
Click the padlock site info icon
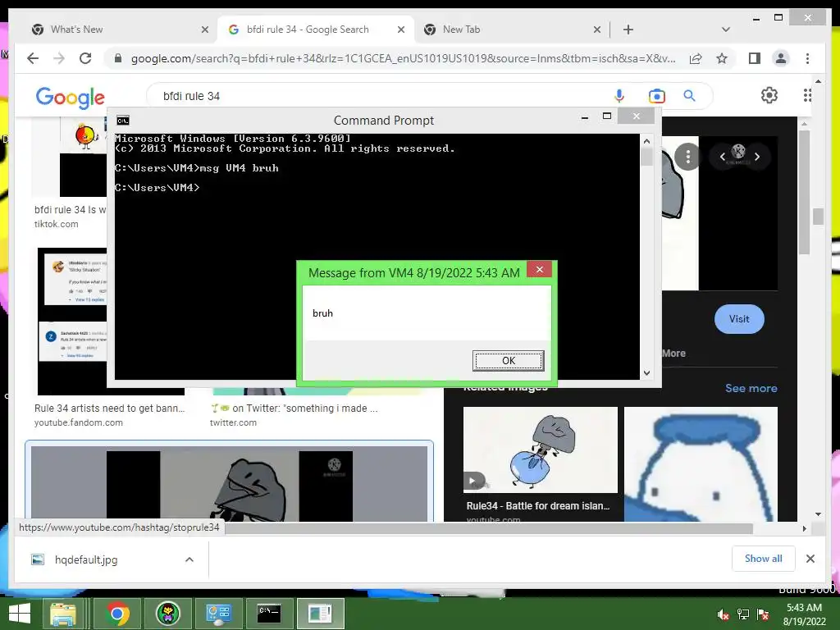118,58
